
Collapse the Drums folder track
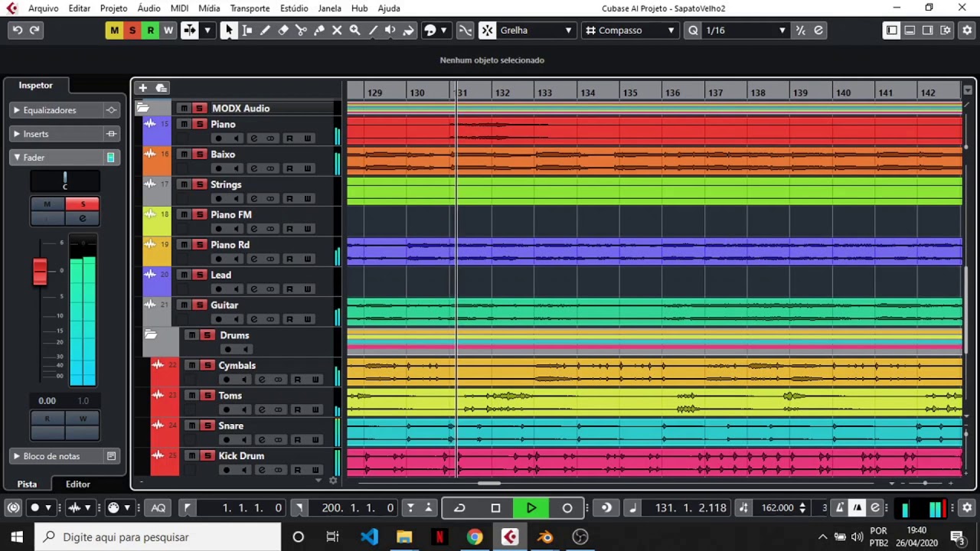[x=151, y=334]
